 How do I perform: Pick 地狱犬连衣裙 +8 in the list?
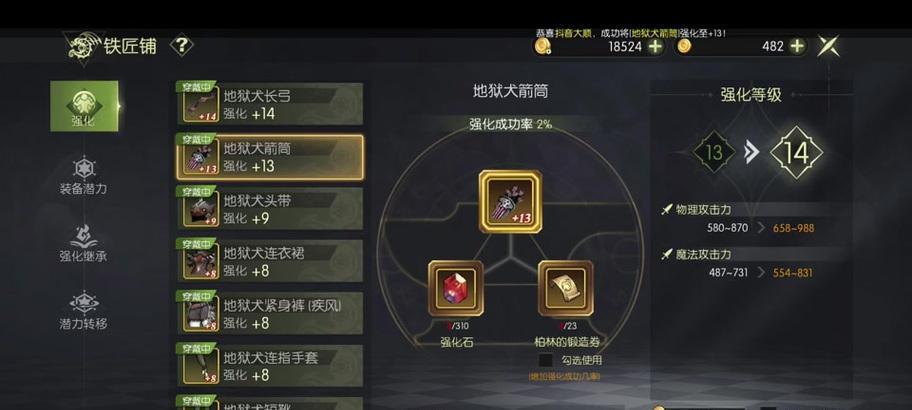pos(270,261)
